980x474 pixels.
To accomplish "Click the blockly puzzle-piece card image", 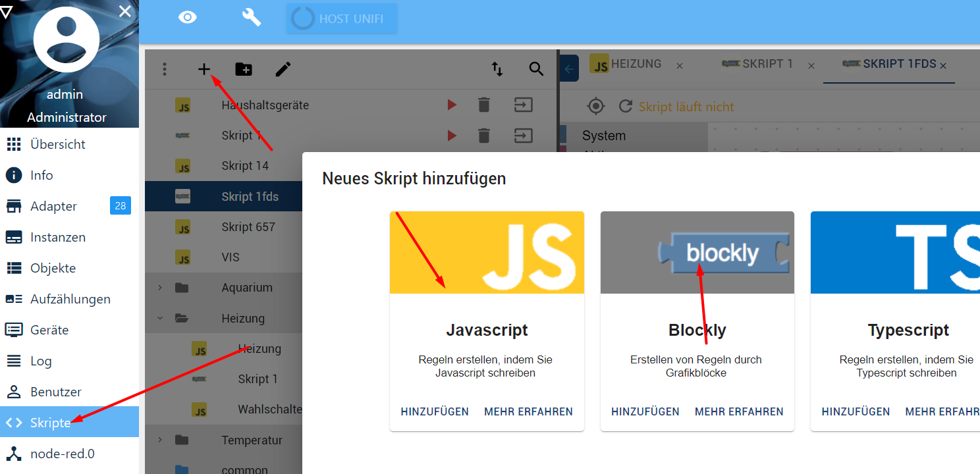I will (x=697, y=252).
